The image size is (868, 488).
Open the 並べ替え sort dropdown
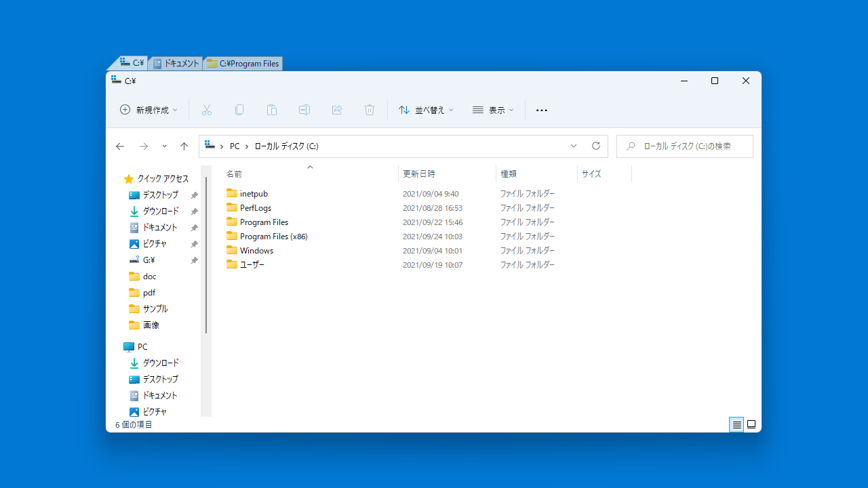(x=426, y=110)
